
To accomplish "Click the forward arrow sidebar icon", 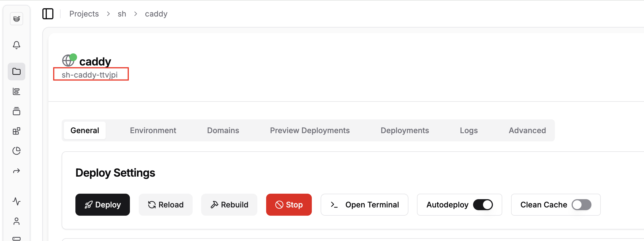I will 17,171.
